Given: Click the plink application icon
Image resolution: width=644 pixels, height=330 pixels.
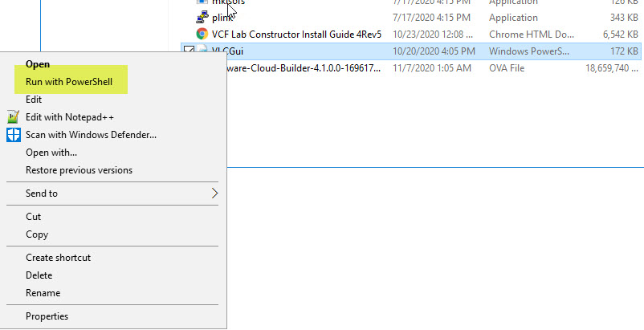Looking at the screenshot, I should click(x=202, y=18).
